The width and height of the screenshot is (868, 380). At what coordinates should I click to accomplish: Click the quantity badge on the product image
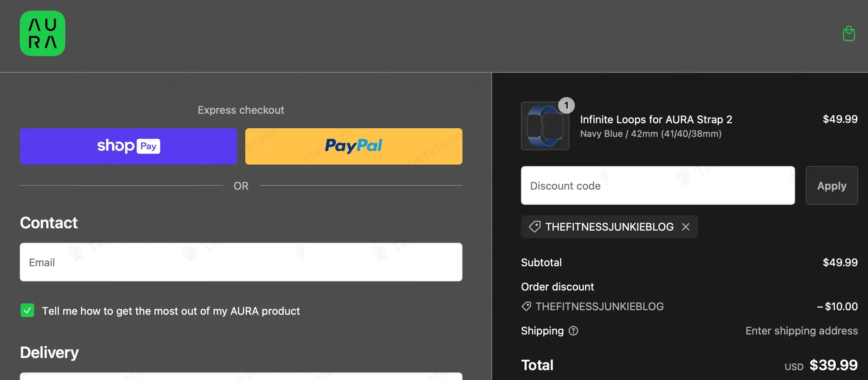[566, 105]
